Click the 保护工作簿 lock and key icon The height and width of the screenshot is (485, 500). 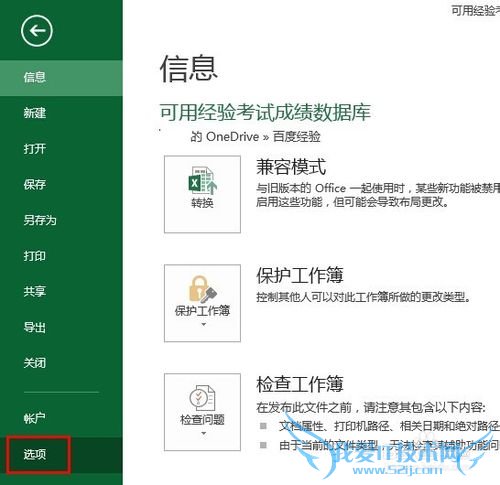click(203, 289)
